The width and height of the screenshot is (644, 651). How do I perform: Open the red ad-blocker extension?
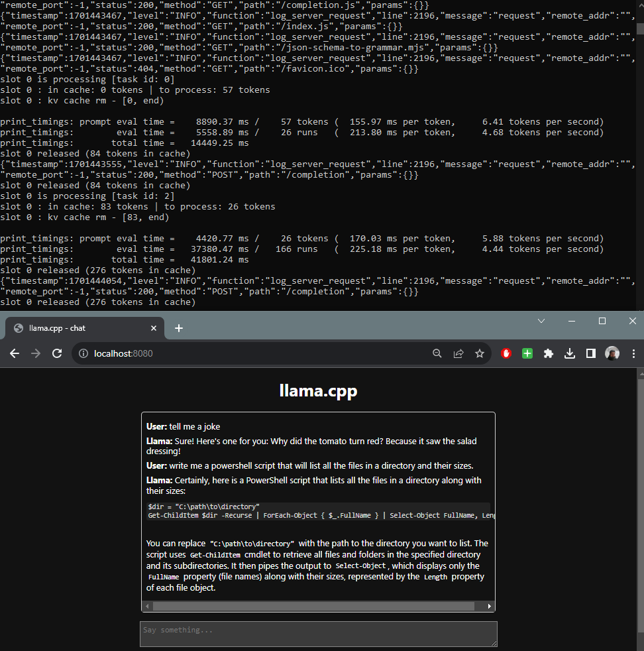coord(506,353)
